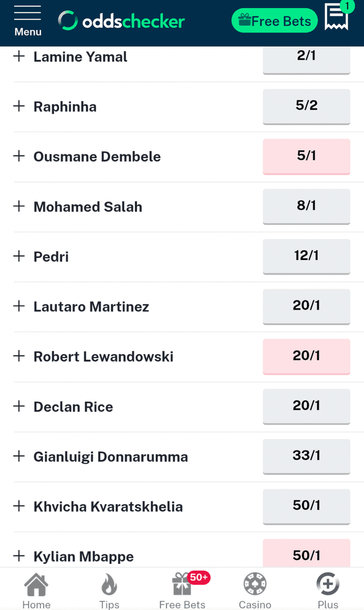Expand Raphinha odds details
Screen dimensions: 364x610
(19, 106)
